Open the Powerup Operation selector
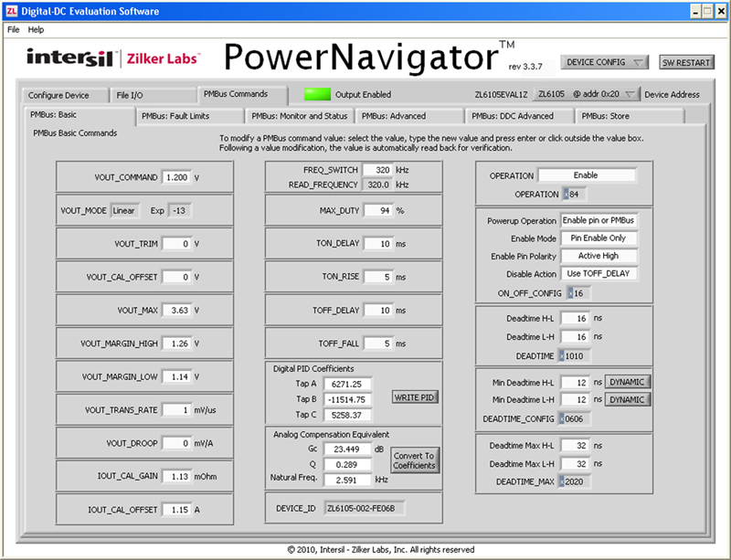 point(599,220)
